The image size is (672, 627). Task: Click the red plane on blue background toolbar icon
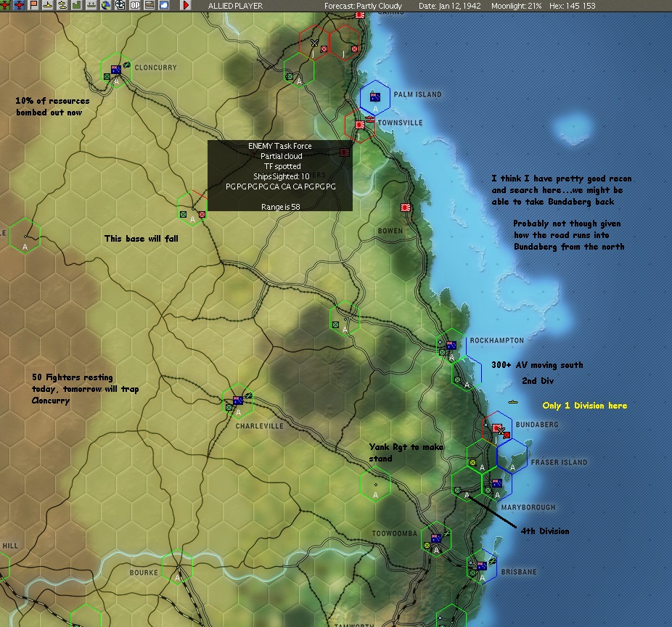[20, 5]
